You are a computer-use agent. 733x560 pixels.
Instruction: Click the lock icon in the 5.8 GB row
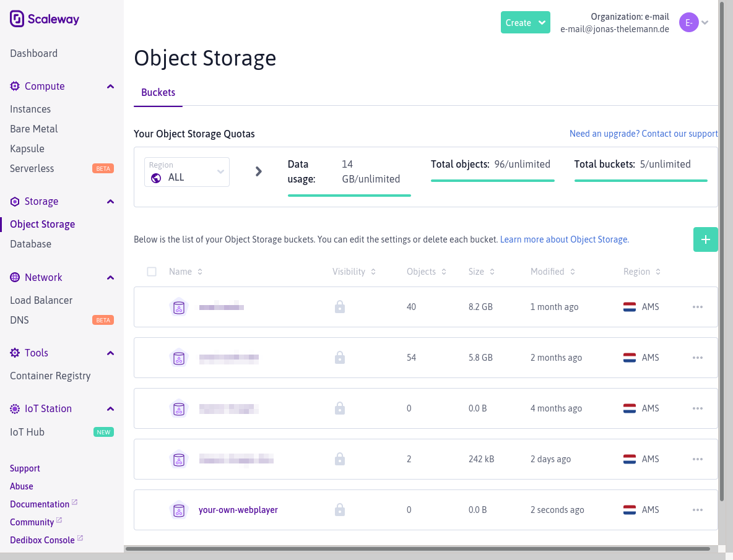tap(340, 358)
